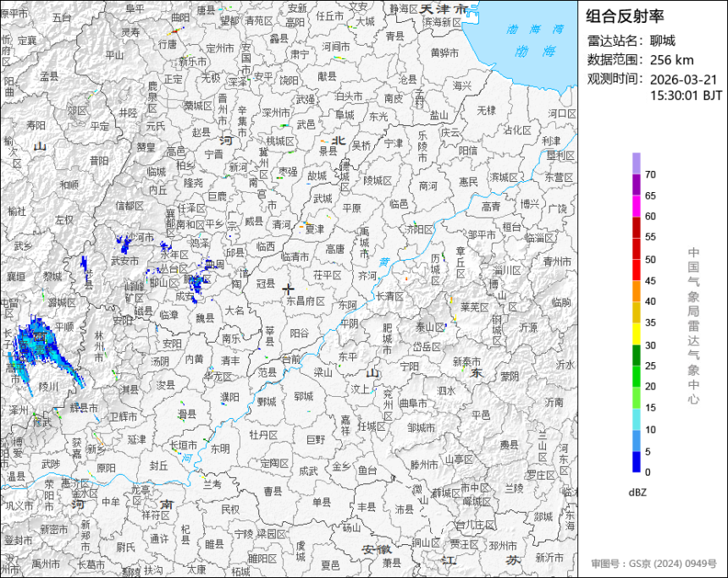This screenshot has height=578, width=728.
Task: Click the 巨野 map label
Action: tap(317, 438)
